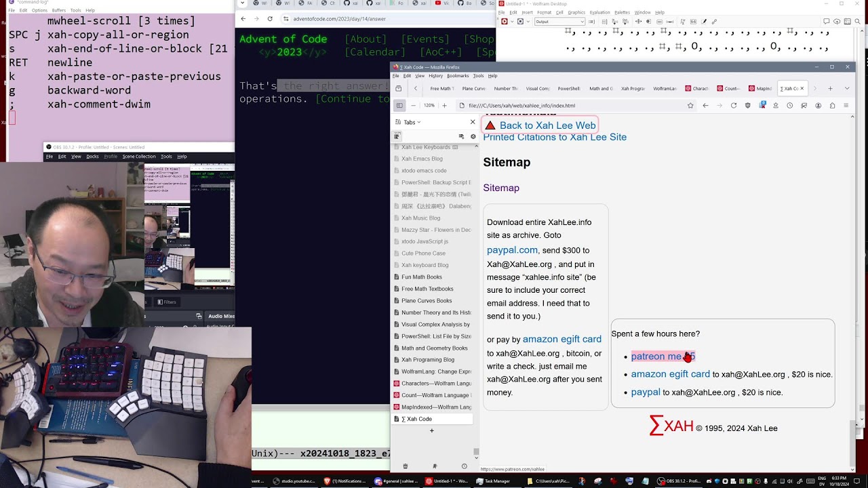The image size is (868, 488).
Task: Select Fun Math Books in sidebar tabs
Action: 432,277
